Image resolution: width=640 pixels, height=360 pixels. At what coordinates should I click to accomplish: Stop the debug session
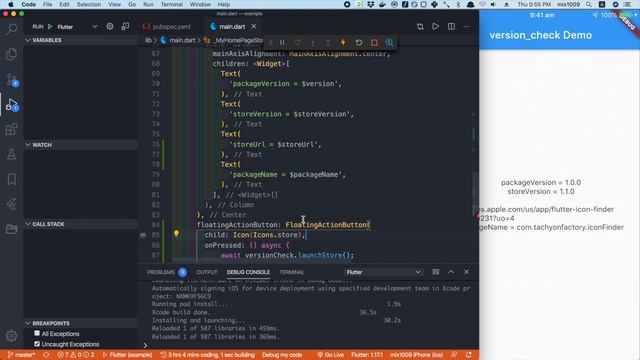(374, 42)
